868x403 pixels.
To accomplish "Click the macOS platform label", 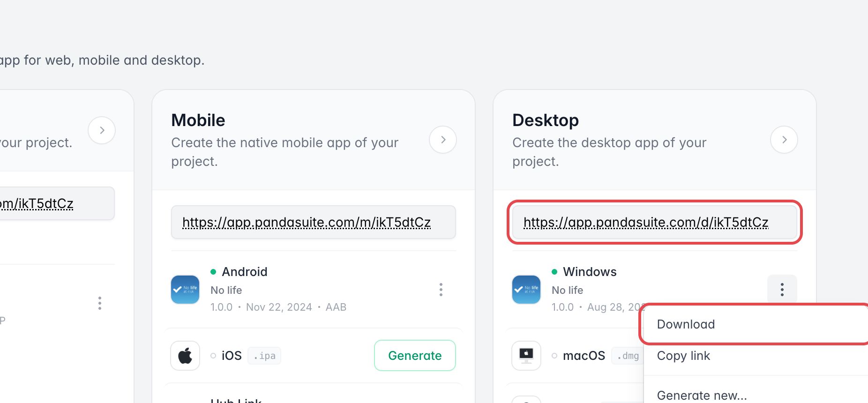I will (x=584, y=356).
